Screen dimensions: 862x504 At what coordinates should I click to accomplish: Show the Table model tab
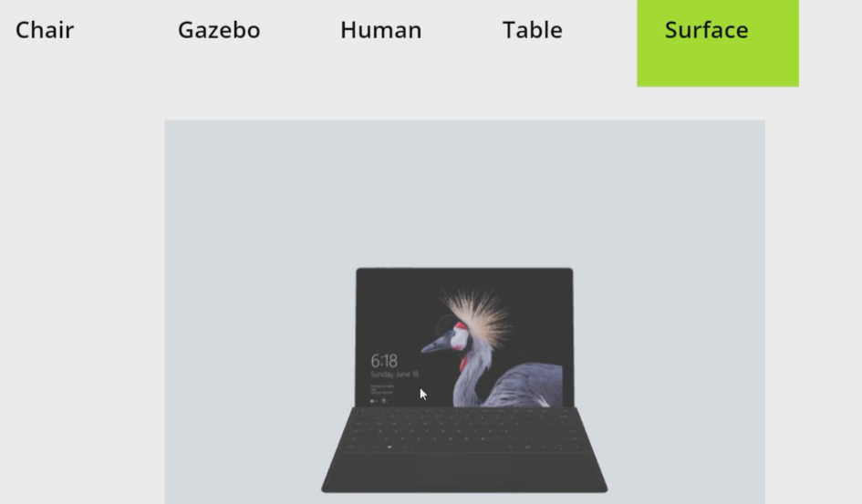pos(532,30)
